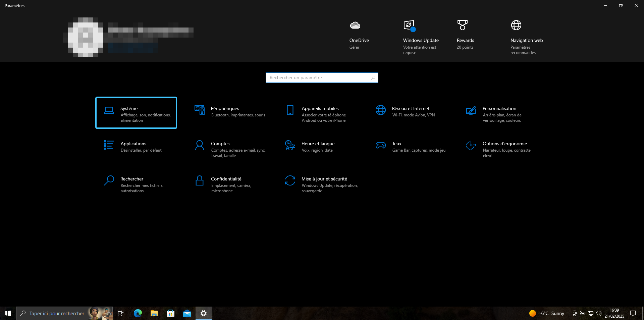The height and width of the screenshot is (320, 644).
Task: Click 'Bluetooth, imprimantes, souris' description
Action: 238,115
